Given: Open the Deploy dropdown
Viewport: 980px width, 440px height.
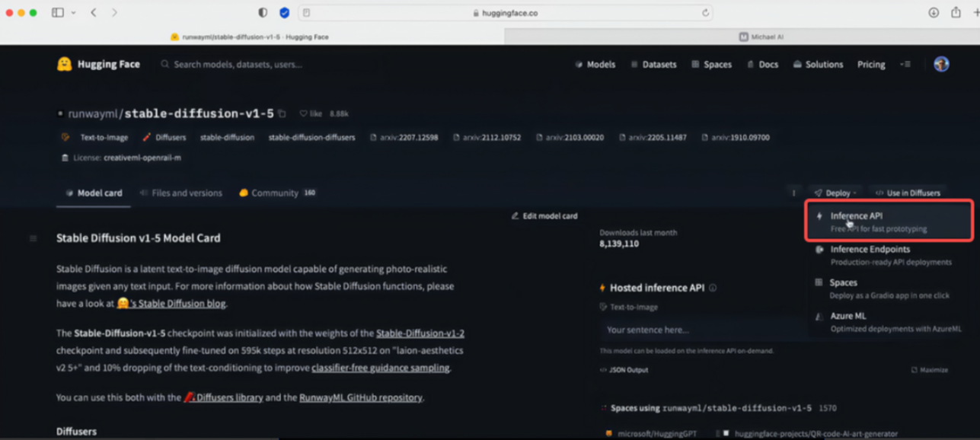Looking at the screenshot, I should [x=835, y=193].
